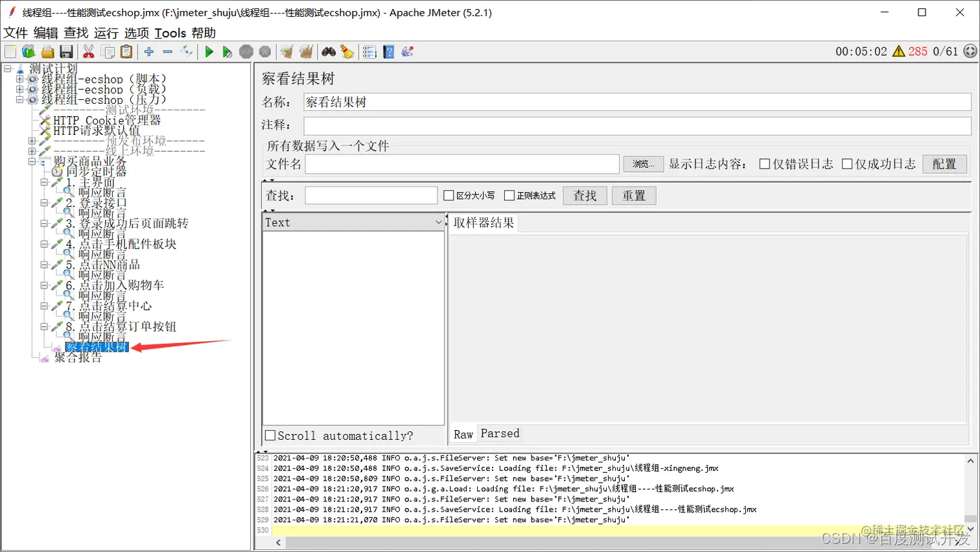The height and width of the screenshot is (552, 980).
Task: Click the New test plan icon
Action: [10, 51]
